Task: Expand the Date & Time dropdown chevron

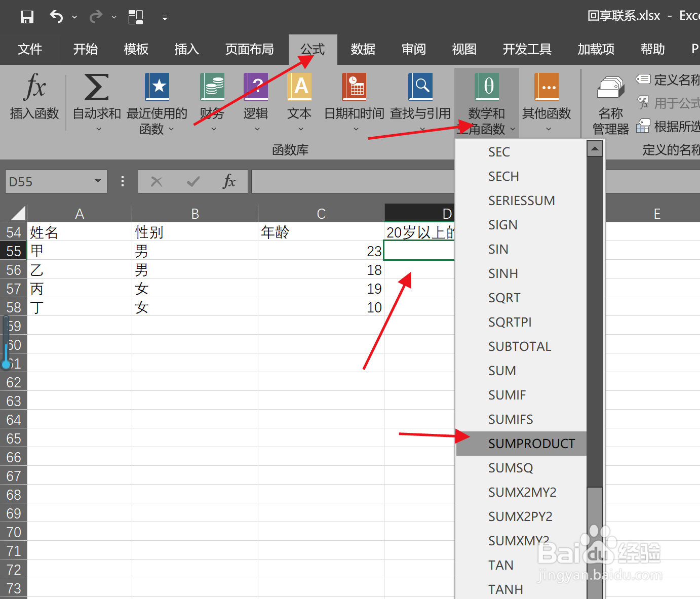Action: 356,129
